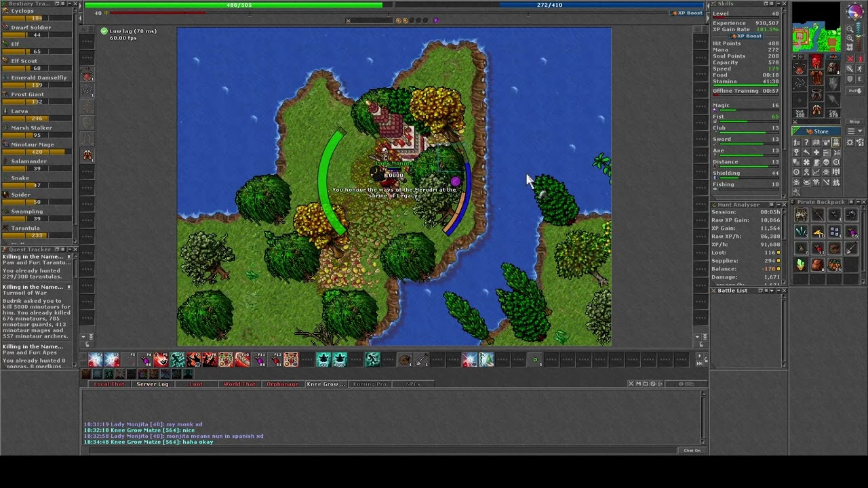This screenshot has height=488, width=868.
Task: Click the chat input field
Action: pyautogui.click(x=383, y=450)
